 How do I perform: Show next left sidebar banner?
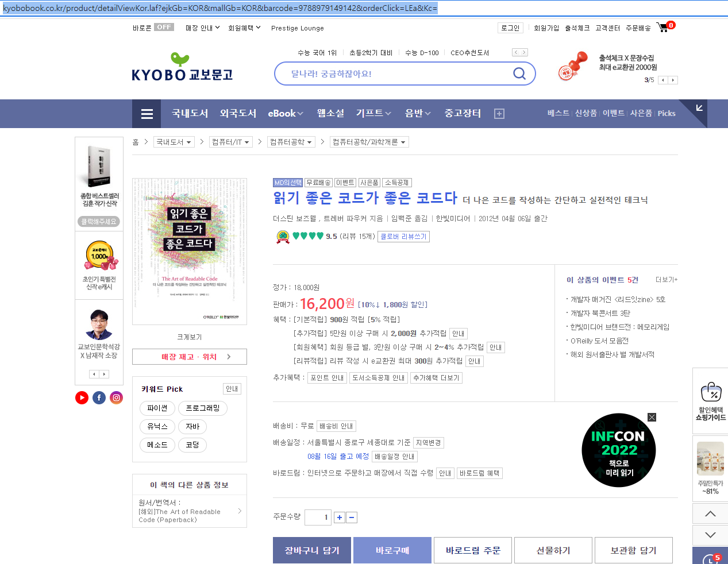click(104, 374)
